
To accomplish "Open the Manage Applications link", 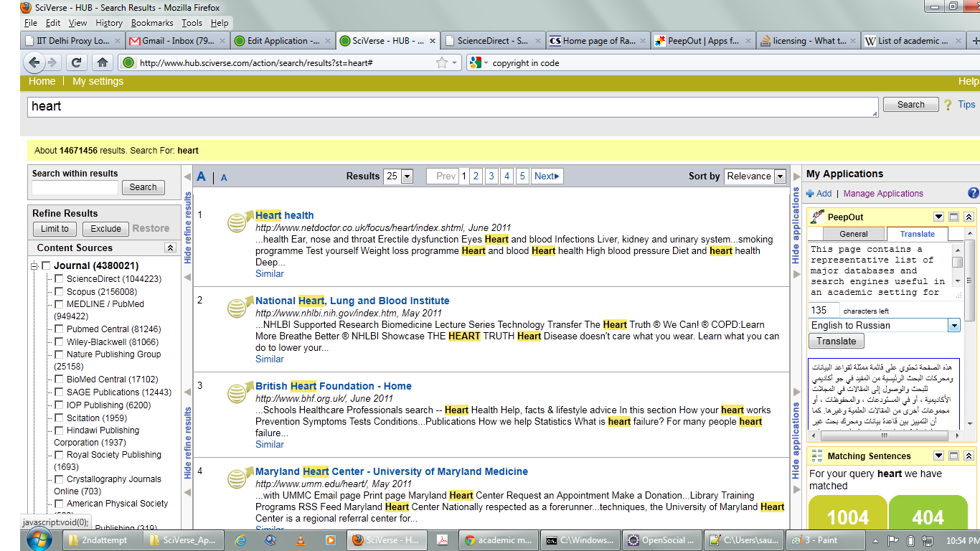I will pos(883,194).
